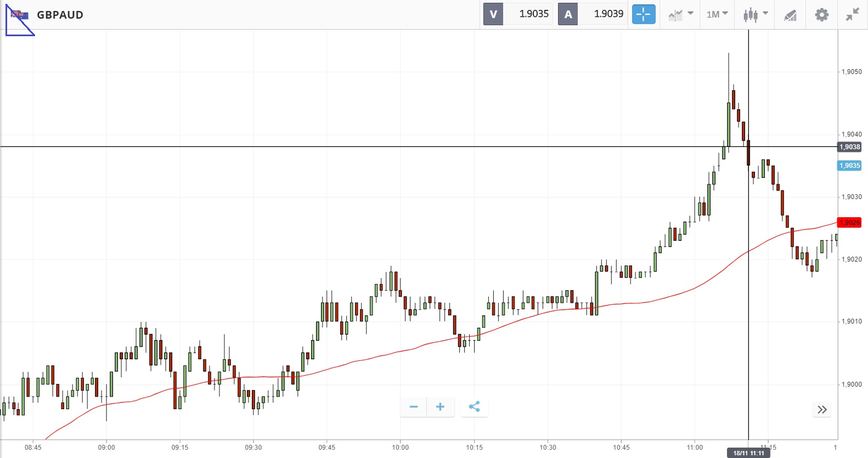Expand the 1M timeframe selector

point(717,14)
